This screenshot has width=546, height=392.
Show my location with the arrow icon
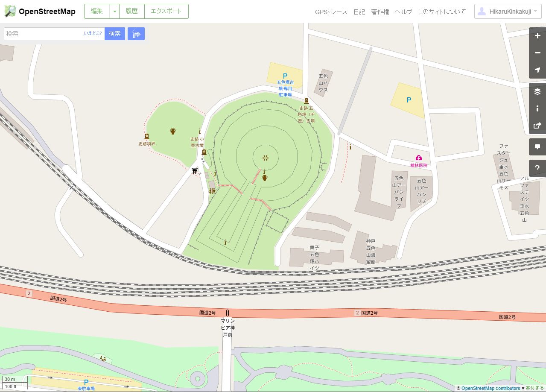(537, 70)
